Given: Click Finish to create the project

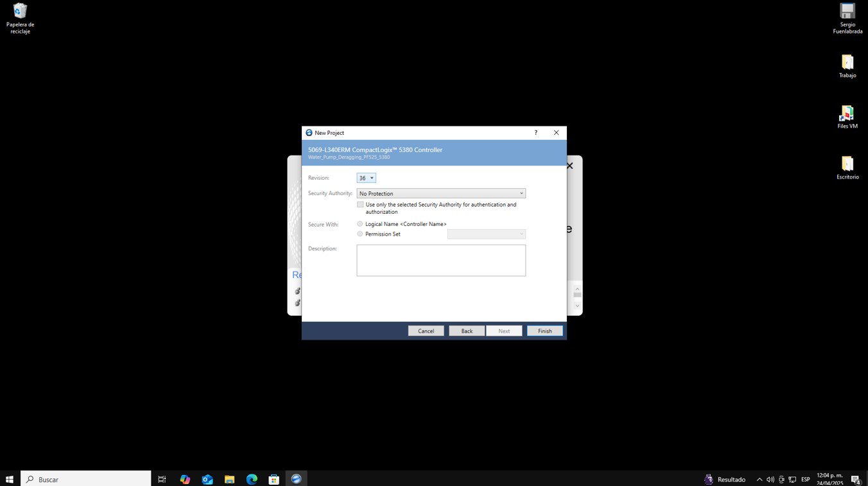Looking at the screenshot, I should click(x=544, y=331).
